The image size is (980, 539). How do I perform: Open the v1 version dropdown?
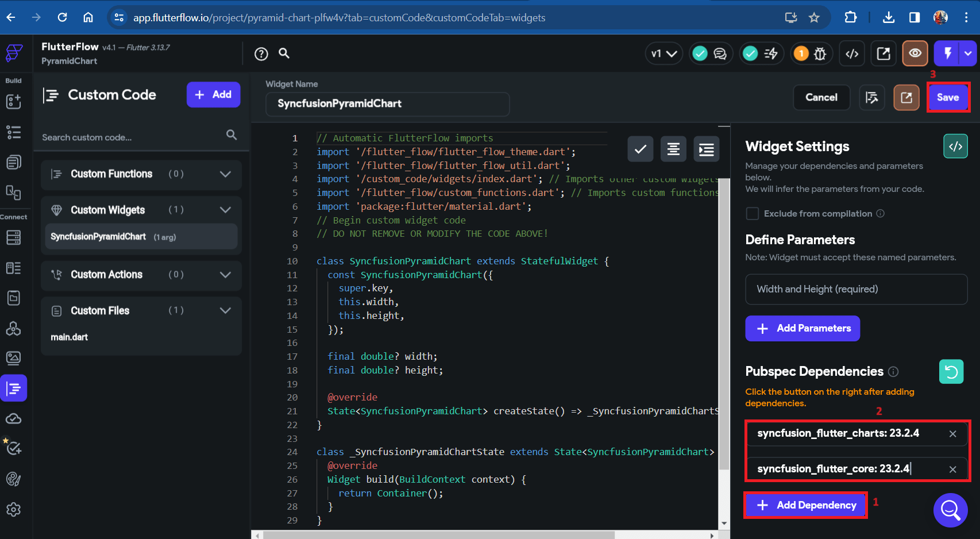663,53
